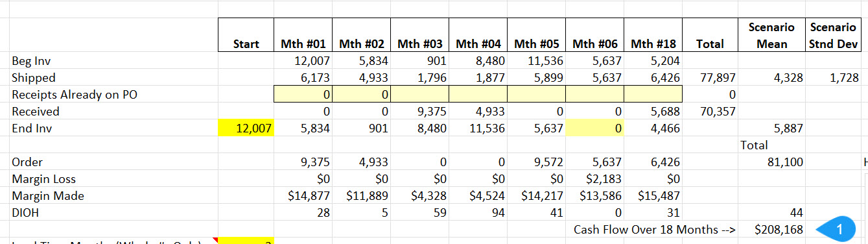Select Margin Made Mth #03 value $4,328
This screenshot has height=244, width=868.
(x=419, y=196)
